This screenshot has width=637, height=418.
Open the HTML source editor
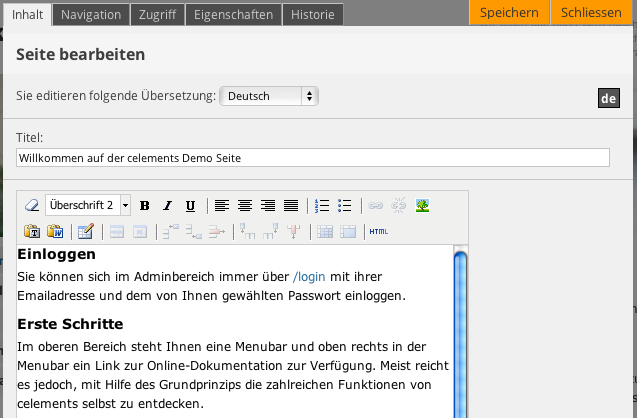point(378,232)
